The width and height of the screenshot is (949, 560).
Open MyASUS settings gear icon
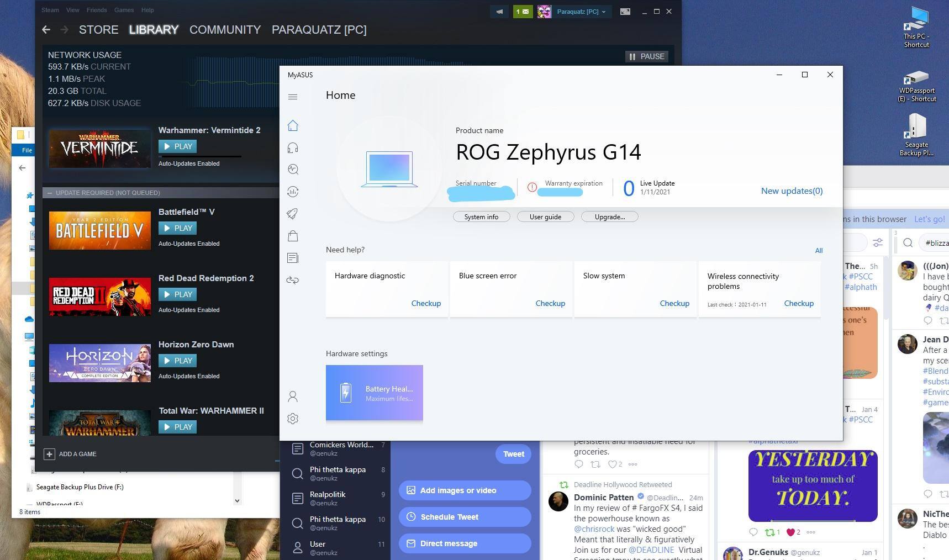click(293, 419)
